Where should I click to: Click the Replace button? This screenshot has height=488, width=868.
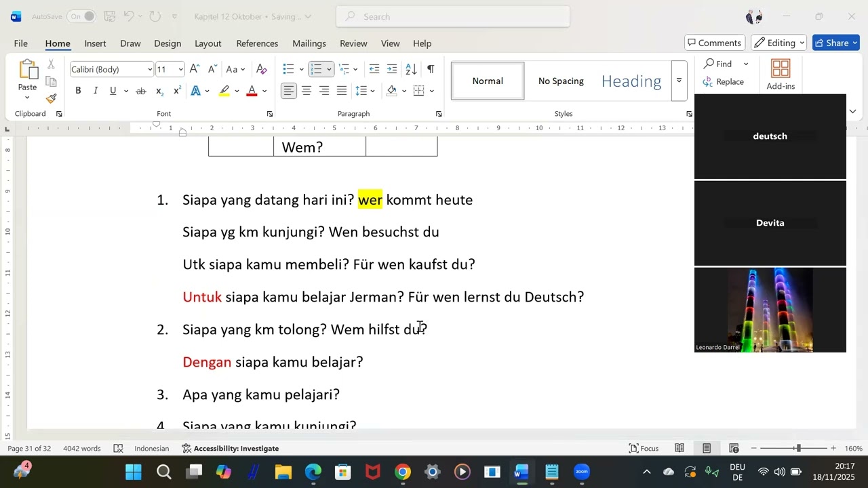(724, 81)
